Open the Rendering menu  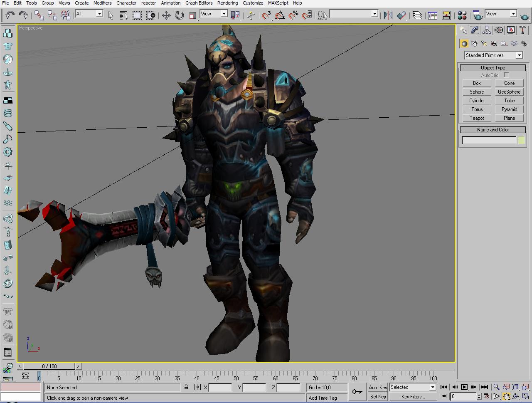(x=227, y=3)
